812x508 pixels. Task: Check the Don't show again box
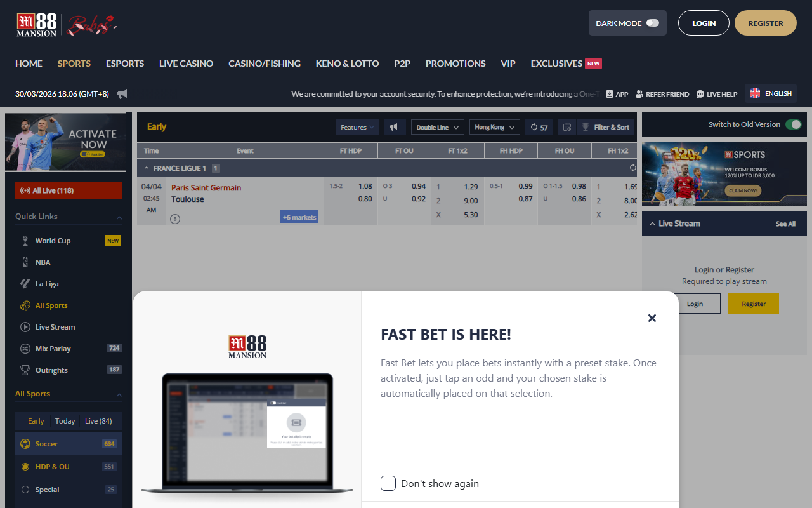click(388, 483)
